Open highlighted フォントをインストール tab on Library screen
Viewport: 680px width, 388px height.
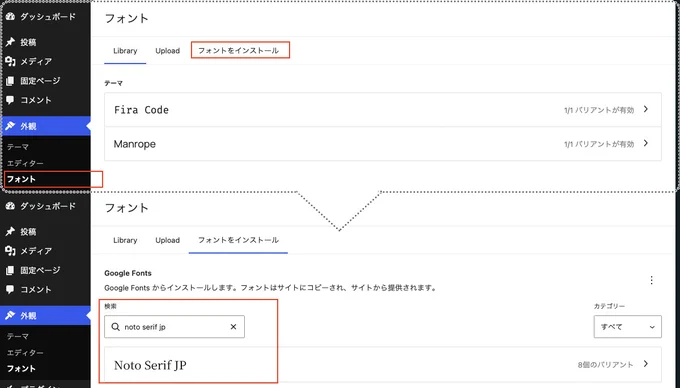(x=240, y=50)
